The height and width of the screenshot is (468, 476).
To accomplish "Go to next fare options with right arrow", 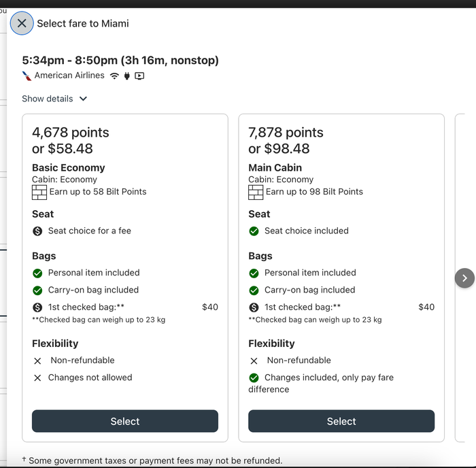I will (x=464, y=278).
